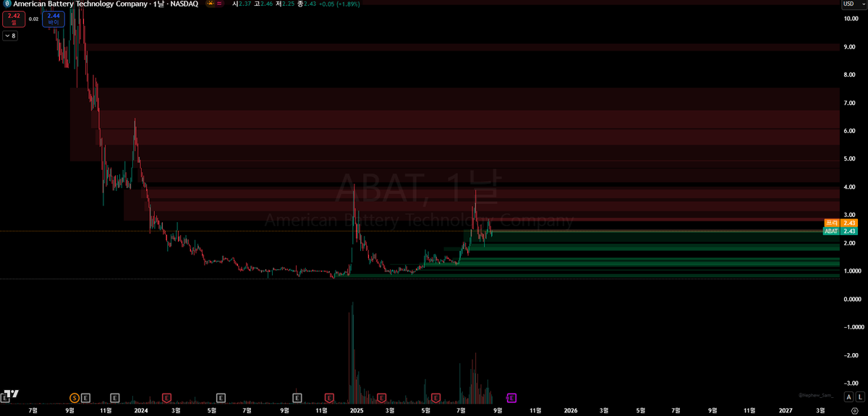The image size is (868, 416).
Task: Click the orange S split marker
Action: tap(74, 398)
